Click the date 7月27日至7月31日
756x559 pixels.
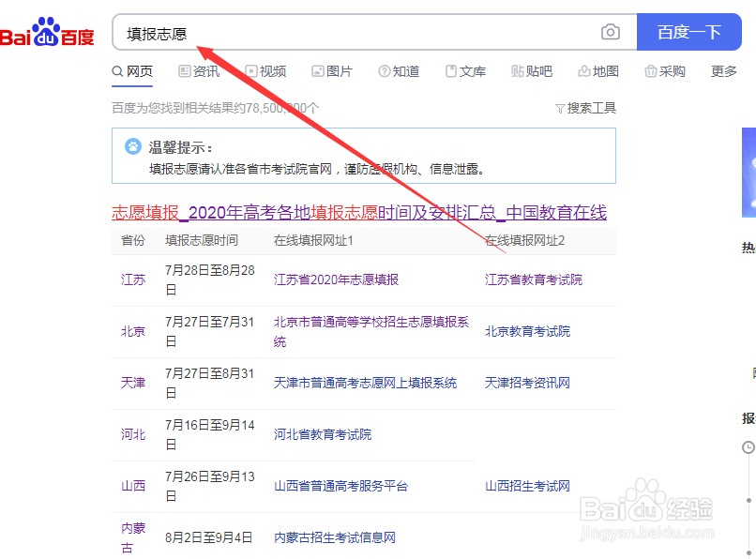click(210, 331)
